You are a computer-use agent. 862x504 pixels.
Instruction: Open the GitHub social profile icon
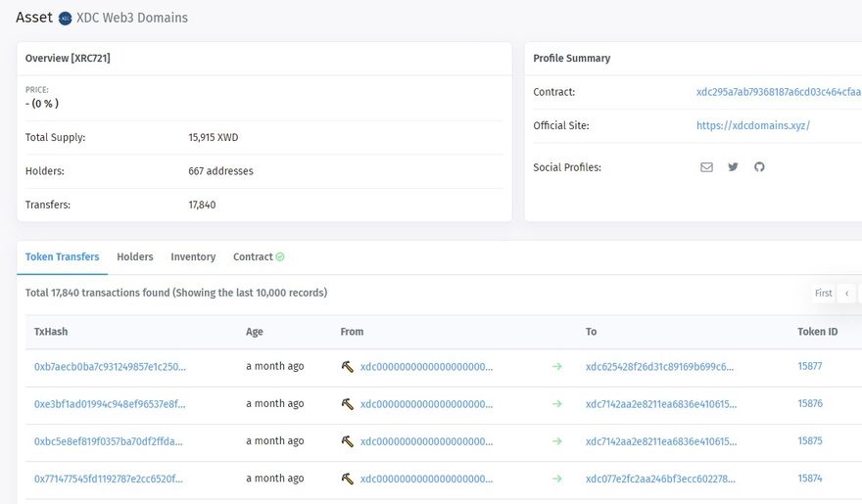(759, 167)
